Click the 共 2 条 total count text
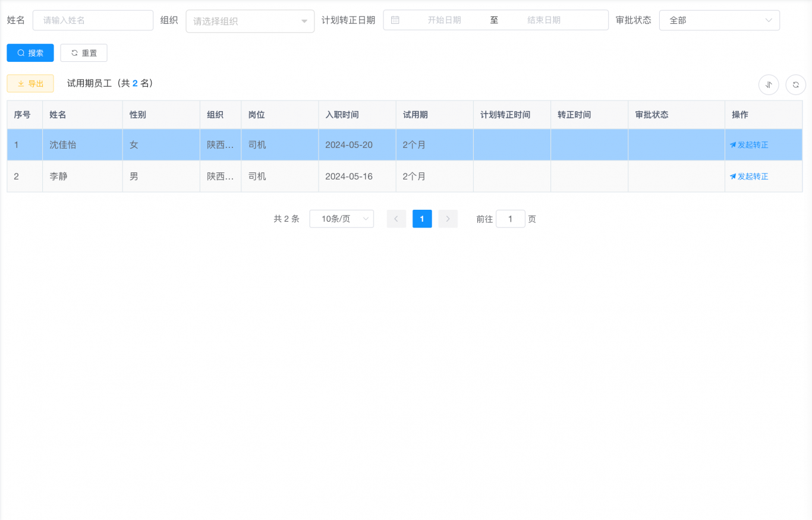812x520 pixels. (x=287, y=219)
